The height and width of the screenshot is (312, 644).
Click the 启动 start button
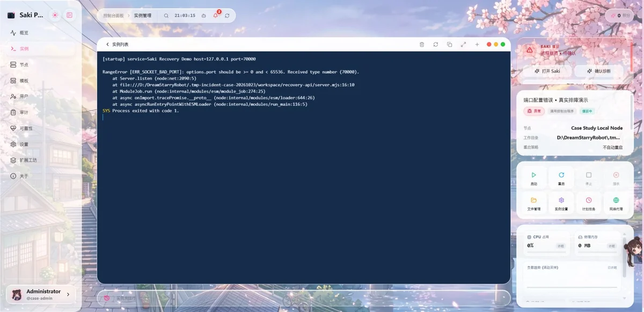pyautogui.click(x=533, y=179)
